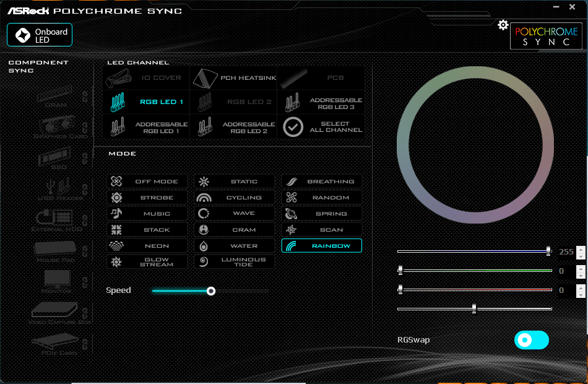Activate the Wave mode
This screenshot has height=384, width=588.
click(x=235, y=214)
